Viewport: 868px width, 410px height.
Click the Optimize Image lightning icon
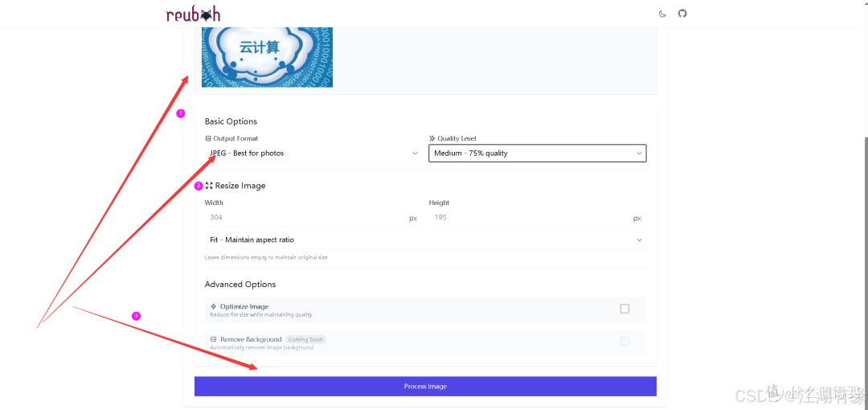(213, 306)
